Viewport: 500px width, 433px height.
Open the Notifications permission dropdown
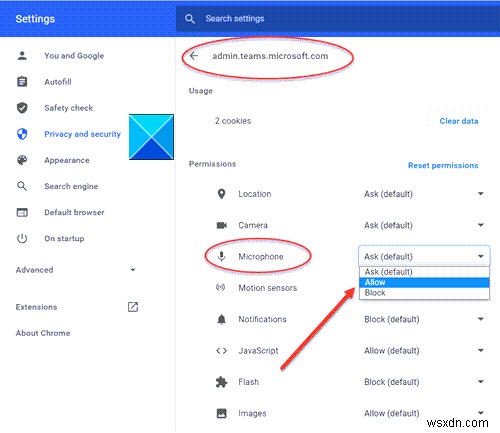point(424,319)
